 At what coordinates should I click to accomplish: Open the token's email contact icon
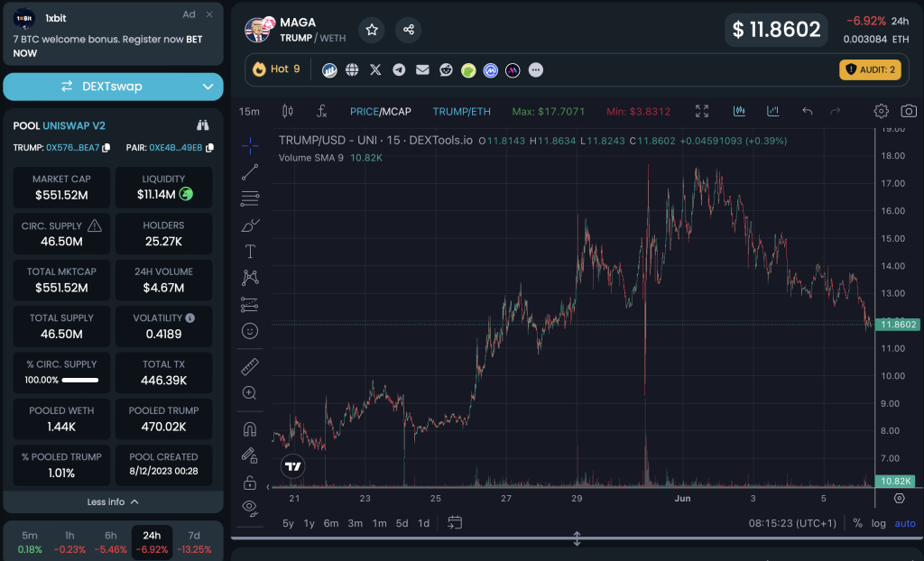coord(422,69)
